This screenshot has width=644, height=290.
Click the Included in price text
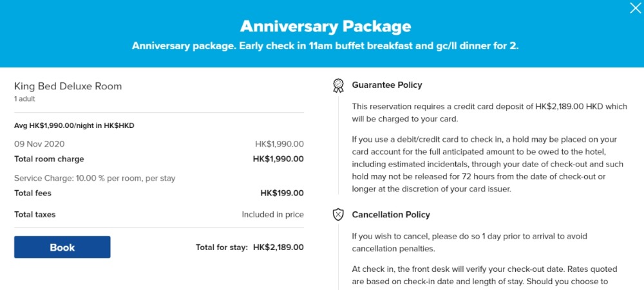click(x=272, y=215)
